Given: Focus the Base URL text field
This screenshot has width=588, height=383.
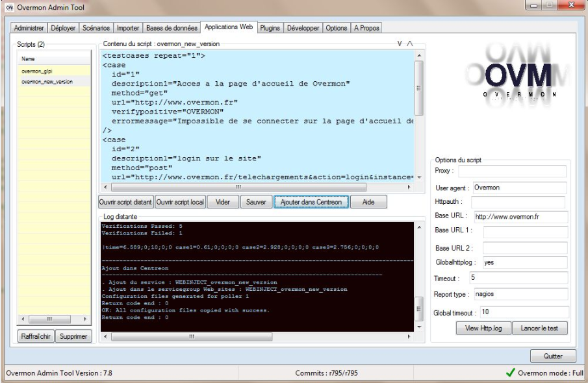Looking at the screenshot, I should [519, 216].
